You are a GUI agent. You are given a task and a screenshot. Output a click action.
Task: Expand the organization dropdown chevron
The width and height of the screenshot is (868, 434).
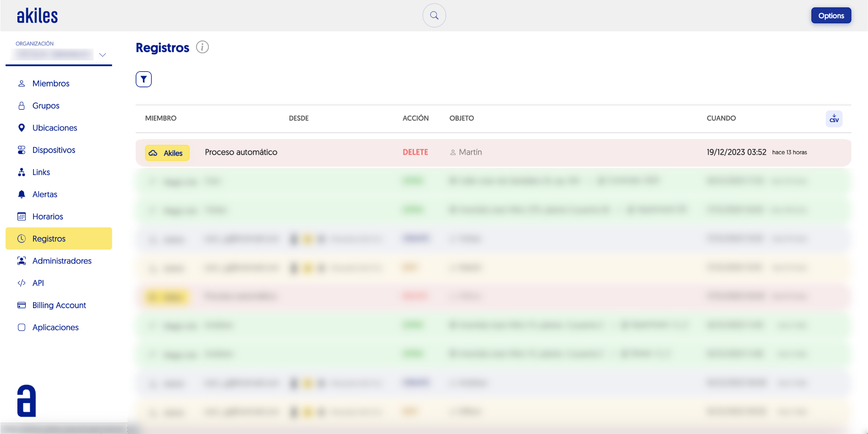pyautogui.click(x=103, y=55)
